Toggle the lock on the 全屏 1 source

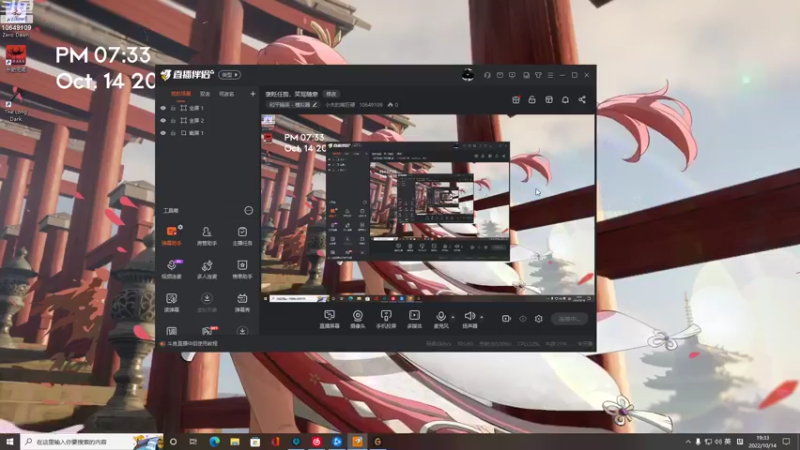pos(173,108)
